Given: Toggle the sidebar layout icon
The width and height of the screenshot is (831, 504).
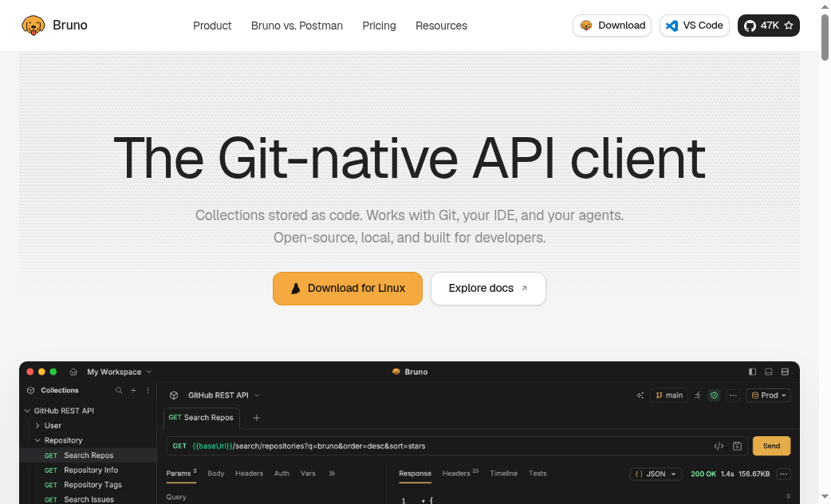Looking at the screenshot, I should pyautogui.click(x=753, y=372).
